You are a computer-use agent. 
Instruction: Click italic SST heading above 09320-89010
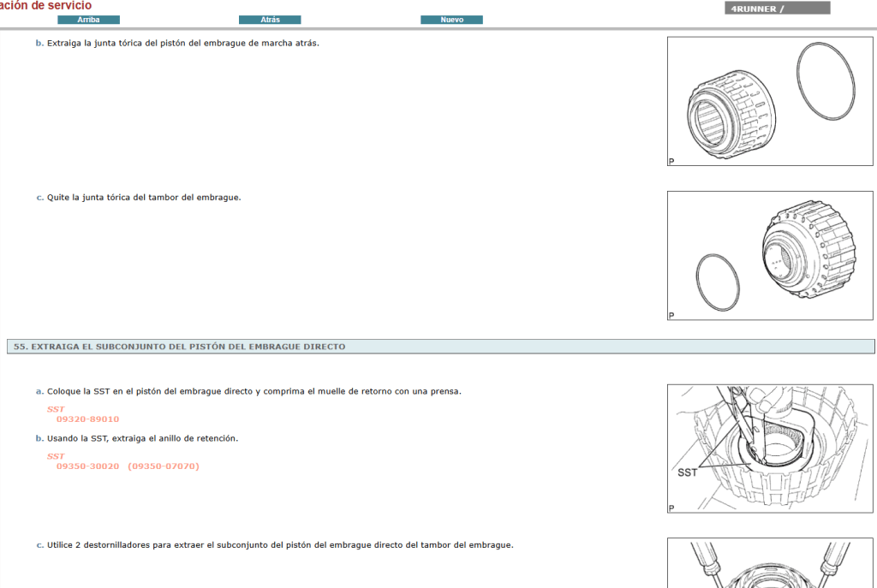coord(56,409)
